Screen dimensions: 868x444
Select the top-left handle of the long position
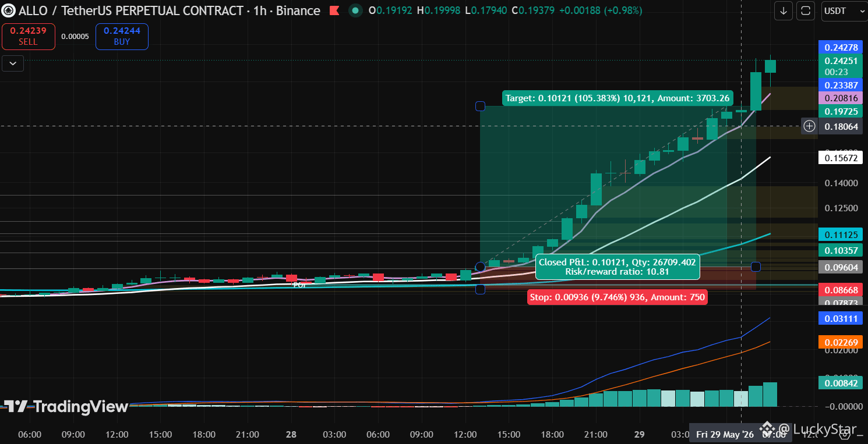(480, 106)
